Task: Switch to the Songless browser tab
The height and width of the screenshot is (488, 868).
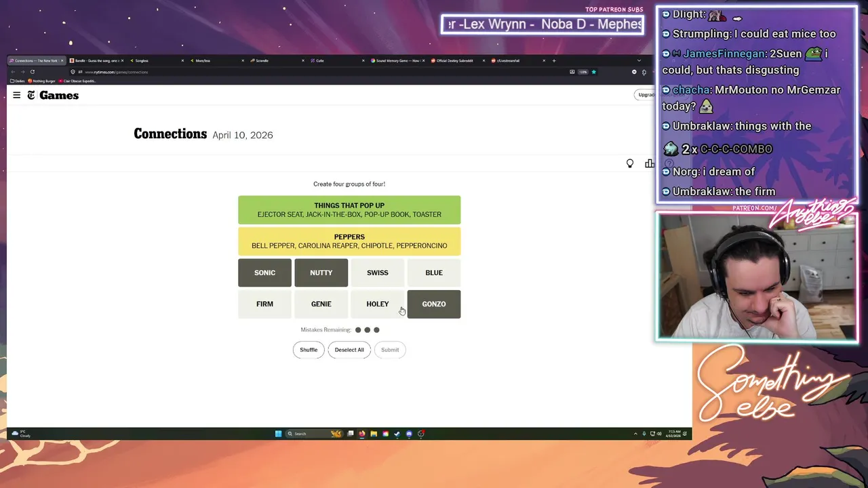Action: 157,60
